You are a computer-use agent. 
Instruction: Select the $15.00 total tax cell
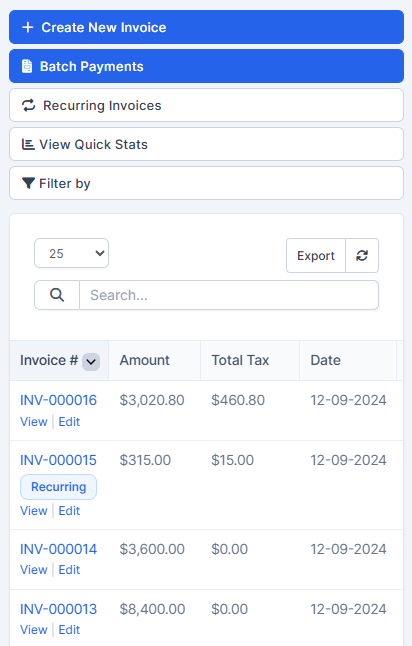pyautogui.click(x=232, y=460)
